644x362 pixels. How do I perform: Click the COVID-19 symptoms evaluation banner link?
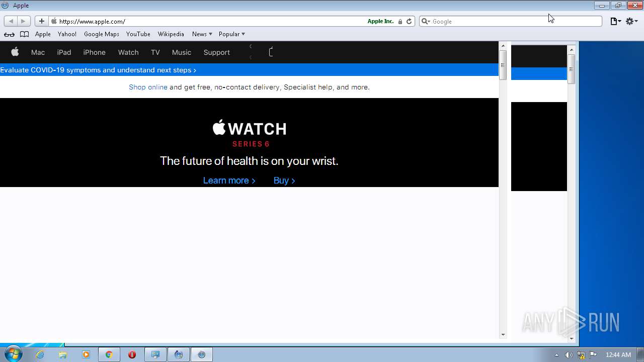click(x=98, y=70)
